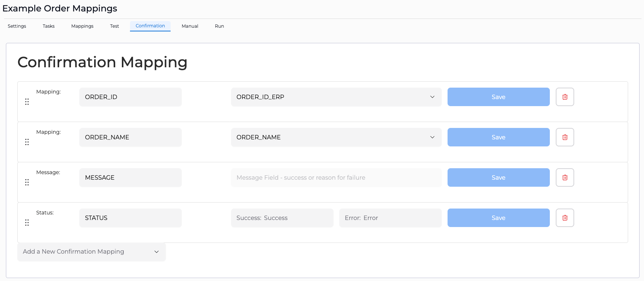Viewport: 644px width, 281px height.
Task: Open the ORDER_NAME target field dropdown
Action: 336,137
